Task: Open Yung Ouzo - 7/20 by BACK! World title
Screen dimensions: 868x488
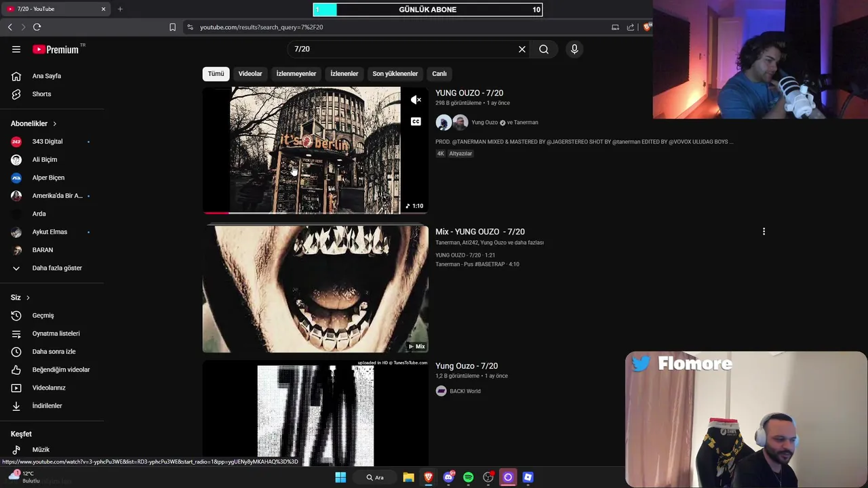Action: point(467,366)
